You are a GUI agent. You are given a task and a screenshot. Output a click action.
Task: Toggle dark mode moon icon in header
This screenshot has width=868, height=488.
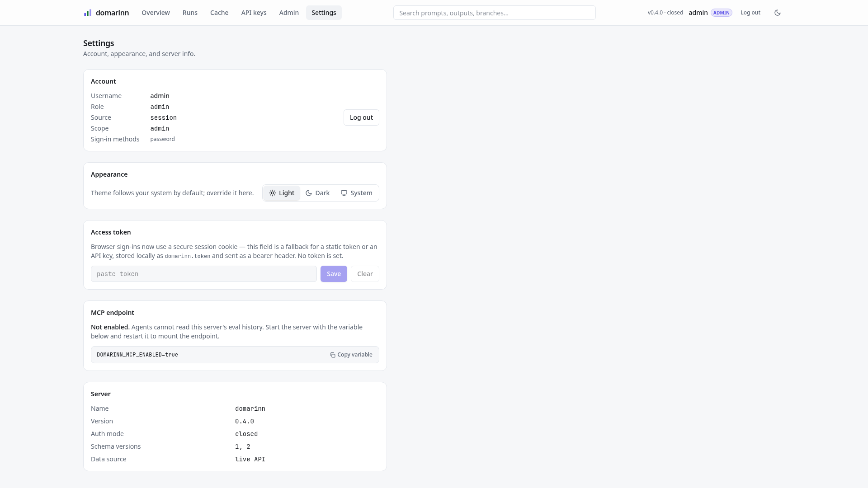point(778,13)
